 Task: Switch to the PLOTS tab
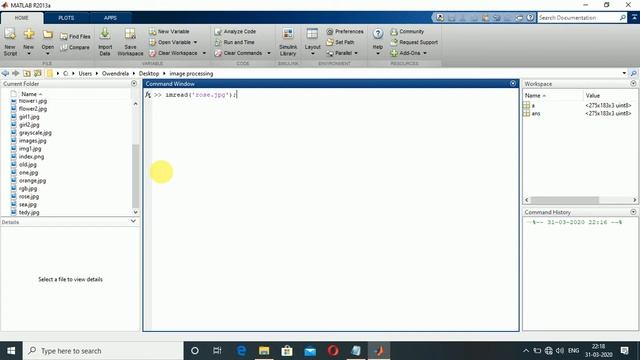coord(66,18)
